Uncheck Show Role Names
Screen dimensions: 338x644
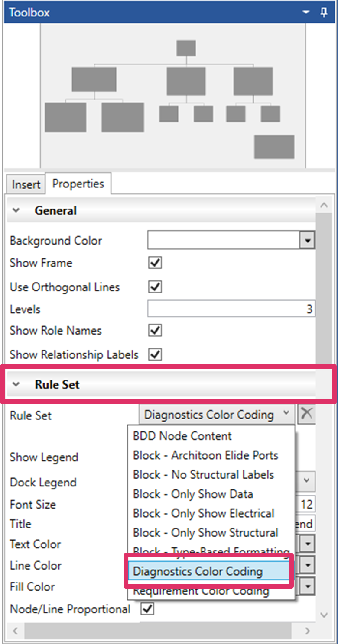pos(155,331)
